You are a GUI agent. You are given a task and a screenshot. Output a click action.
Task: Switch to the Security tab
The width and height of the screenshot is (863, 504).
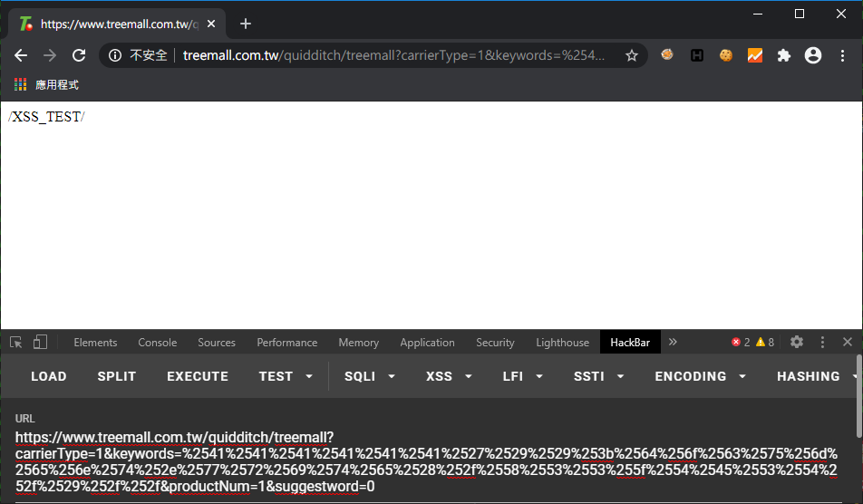(x=495, y=343)
